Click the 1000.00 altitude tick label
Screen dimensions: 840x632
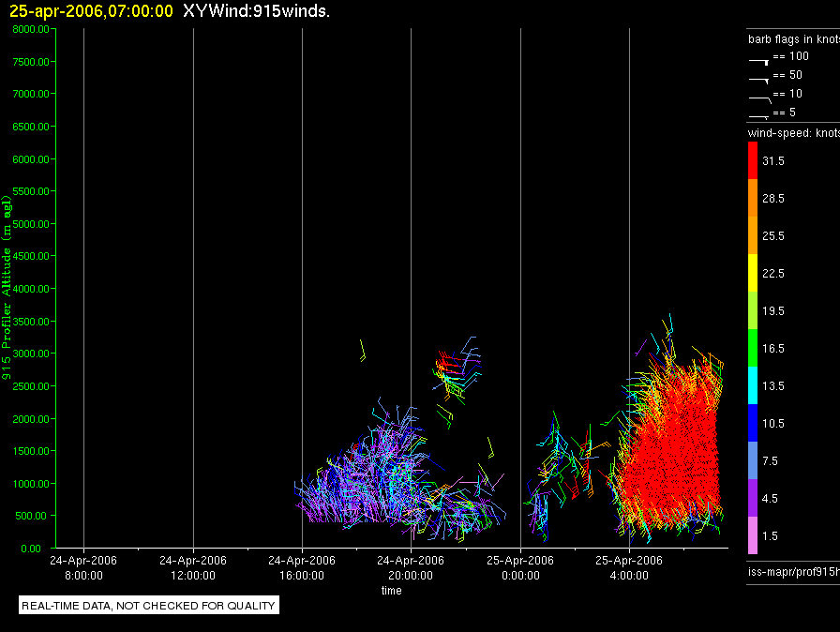pyautogui.click(x=31, y=484)
